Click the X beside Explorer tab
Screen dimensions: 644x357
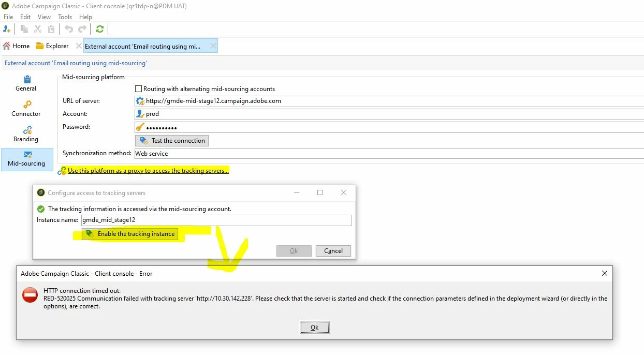(79, 46)
